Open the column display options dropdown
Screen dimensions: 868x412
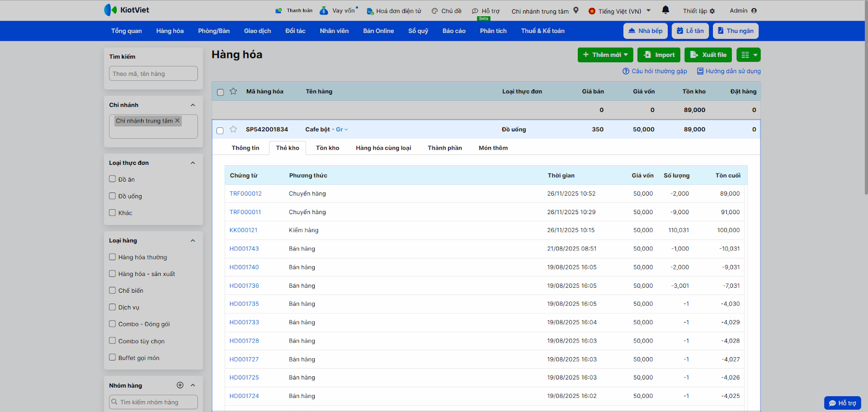tap(749, 55)
